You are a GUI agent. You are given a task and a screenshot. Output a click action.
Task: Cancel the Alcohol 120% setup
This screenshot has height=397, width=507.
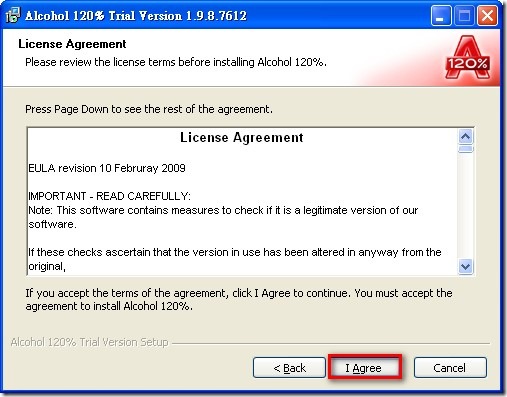(450, 368)
